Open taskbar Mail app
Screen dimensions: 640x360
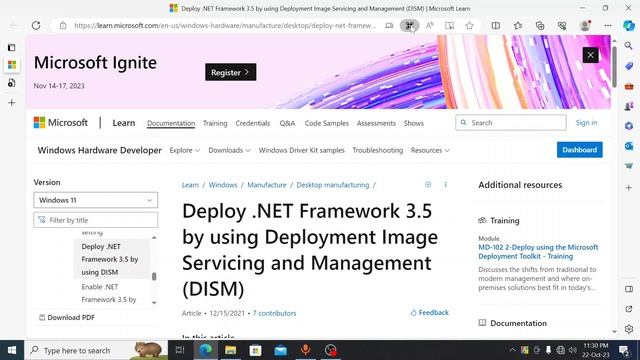point(281,350)
